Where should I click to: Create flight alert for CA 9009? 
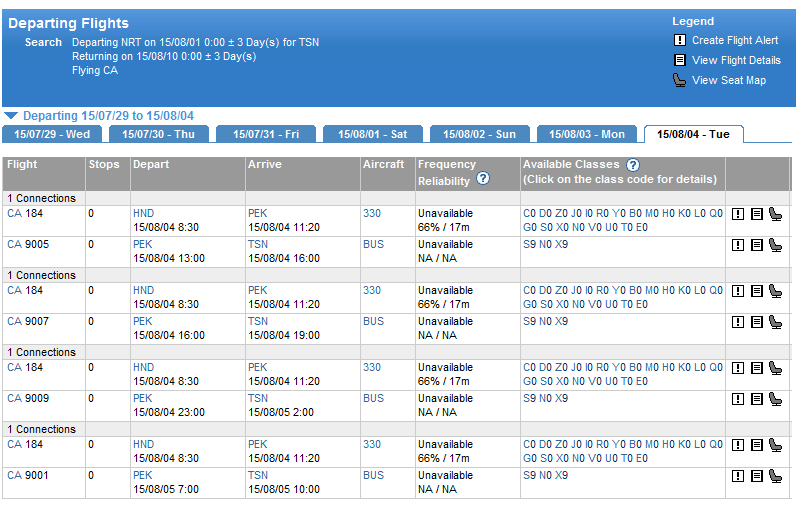click(x=737, y=399)
